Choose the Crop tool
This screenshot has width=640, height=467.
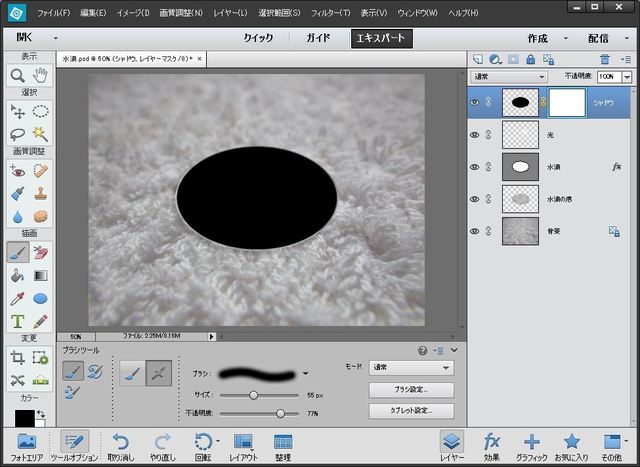pos(17,357)
